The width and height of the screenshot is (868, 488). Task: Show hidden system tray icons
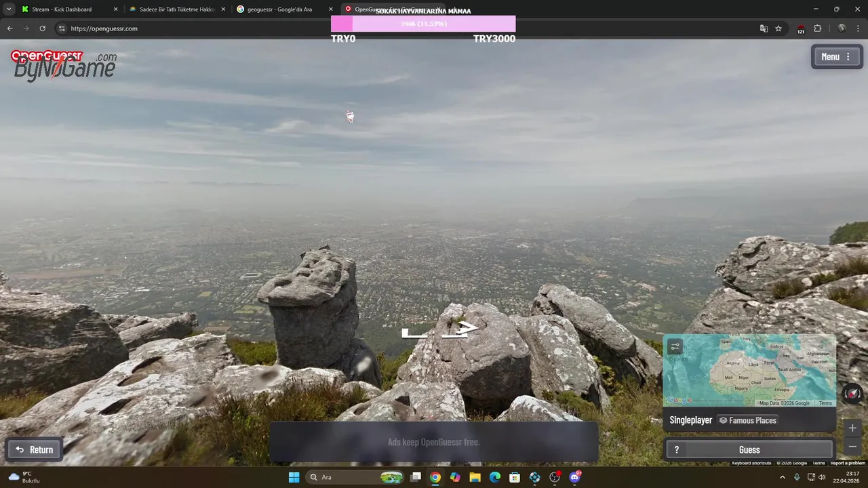(x=782, y=477)
